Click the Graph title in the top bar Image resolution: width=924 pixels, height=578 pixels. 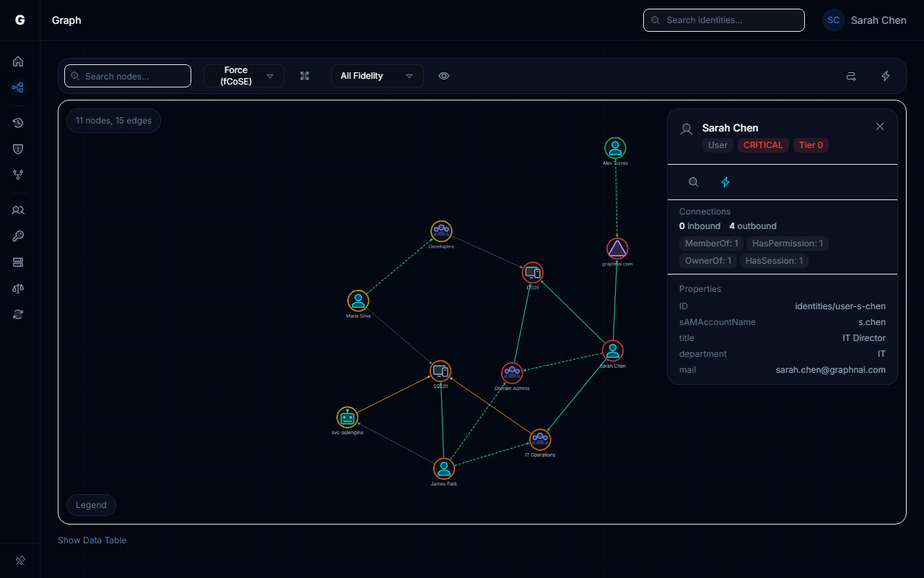click(x=66, y=20)
